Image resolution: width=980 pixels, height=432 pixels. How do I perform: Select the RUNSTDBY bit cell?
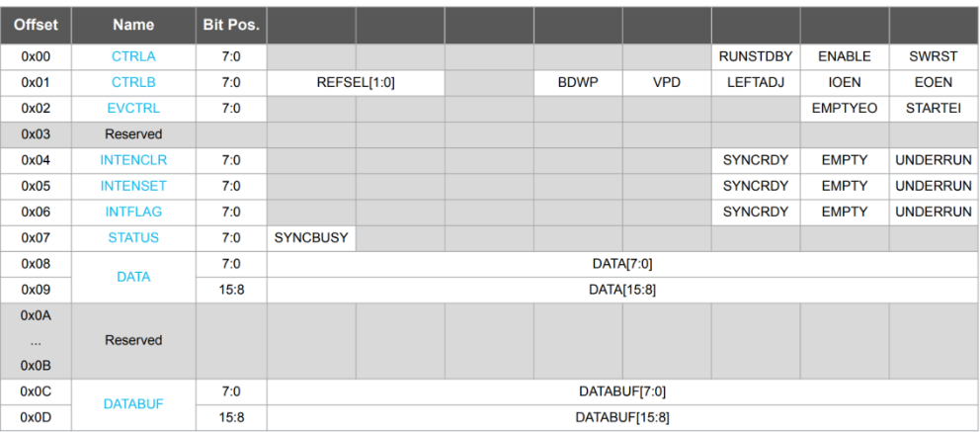(756, 56)
